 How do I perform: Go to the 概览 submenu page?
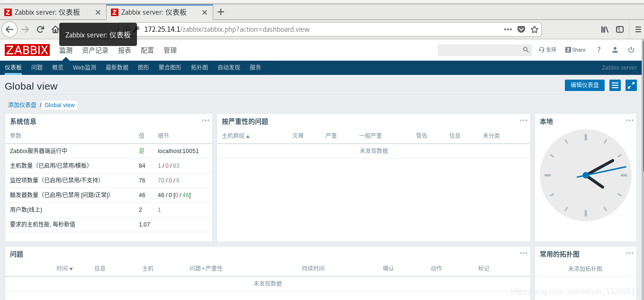pyautogui.click(x=58, y=67)
